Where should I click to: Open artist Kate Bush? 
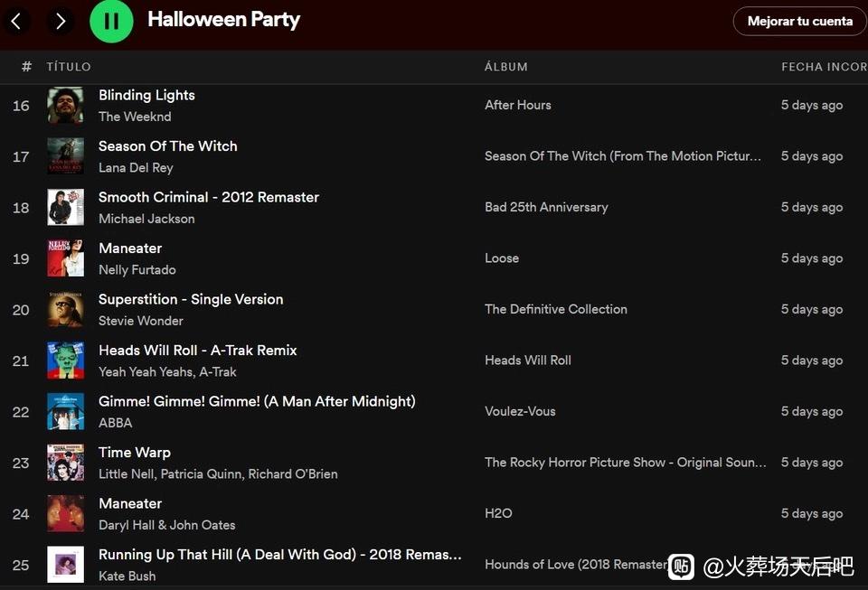click(x=127, y=576)
